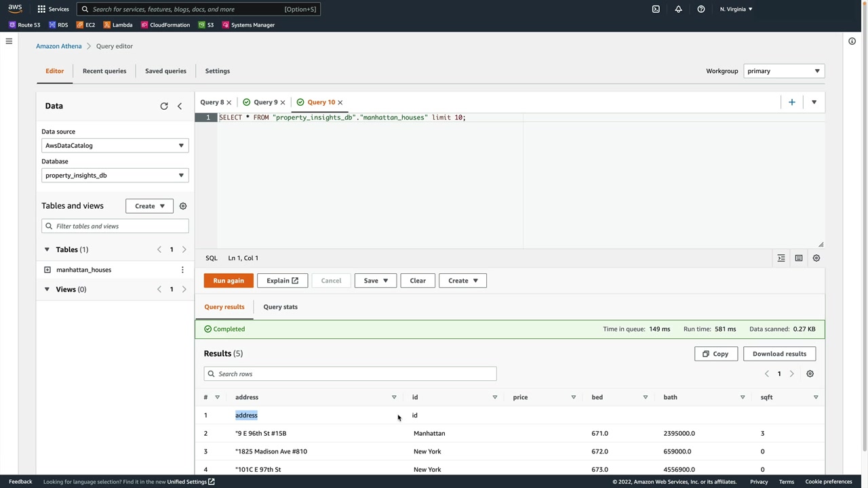The width and height of the screenshot is (868, 488).
Task: Open the notifications bell
Action: pyautogui.click(x=678, y=9)
